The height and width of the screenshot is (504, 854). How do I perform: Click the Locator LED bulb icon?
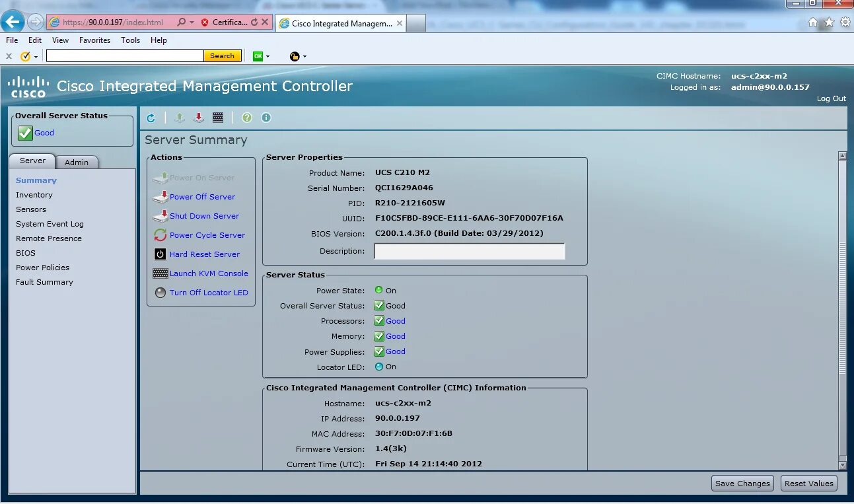[x=160, y=293]
